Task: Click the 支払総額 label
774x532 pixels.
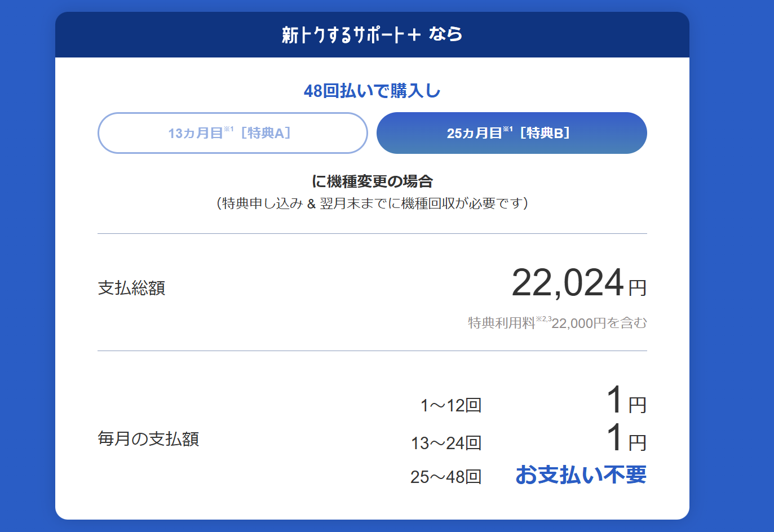Action: [x=131, y=288]
